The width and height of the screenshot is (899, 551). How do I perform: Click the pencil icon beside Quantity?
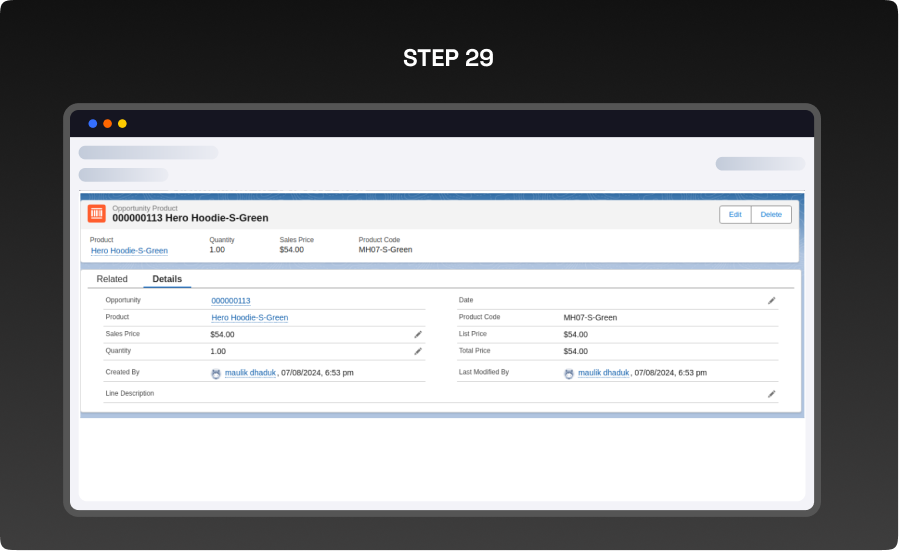coord(418,351)
